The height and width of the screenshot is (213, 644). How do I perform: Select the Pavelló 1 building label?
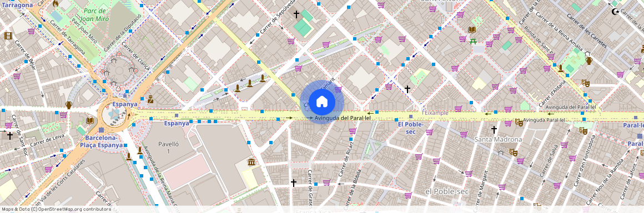pyautogui.click(x=168, y=148)
